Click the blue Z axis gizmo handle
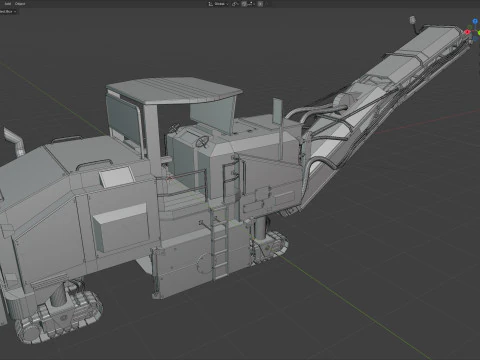 tap(475, 22)
